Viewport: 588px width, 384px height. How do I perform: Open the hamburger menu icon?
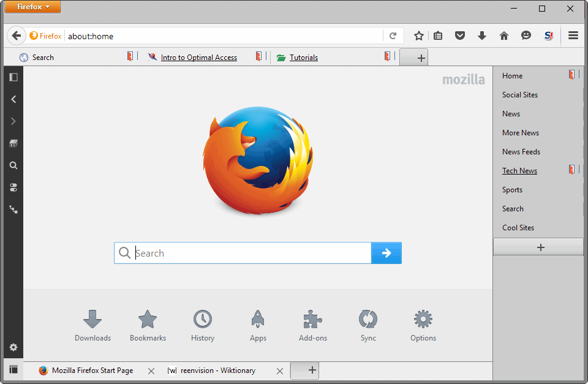573,36
